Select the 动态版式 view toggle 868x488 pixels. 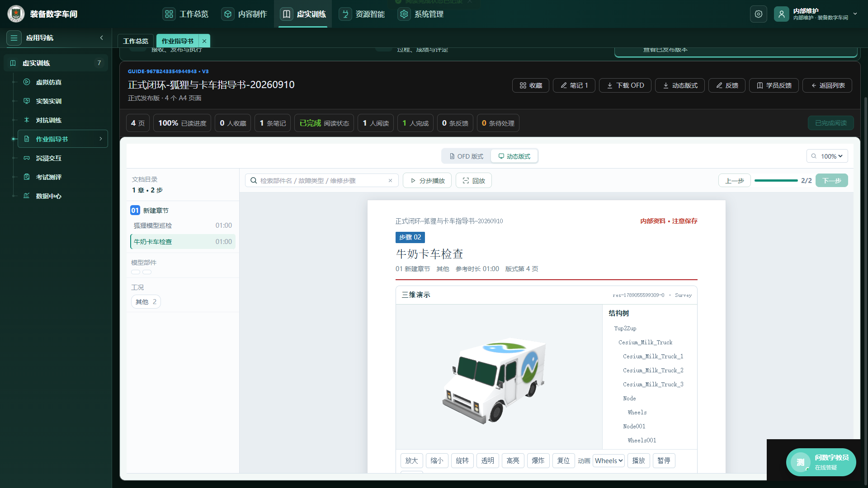514,156
